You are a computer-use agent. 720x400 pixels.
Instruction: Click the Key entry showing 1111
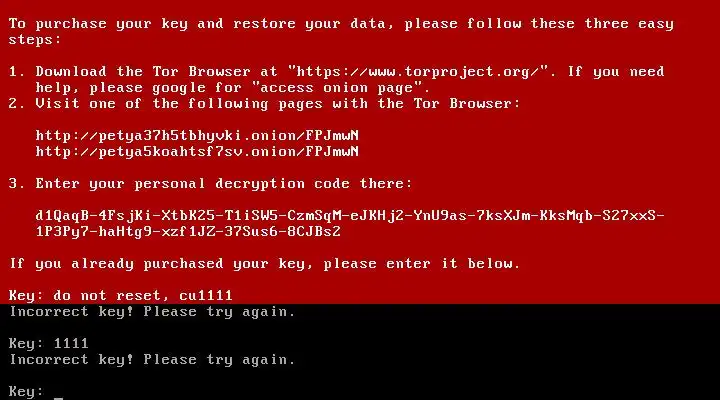(48, 344)
